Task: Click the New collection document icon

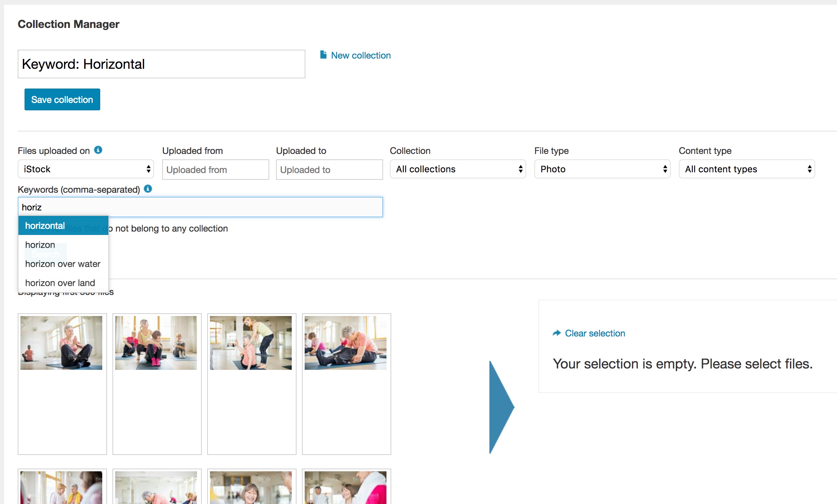Action: [323, 55]
